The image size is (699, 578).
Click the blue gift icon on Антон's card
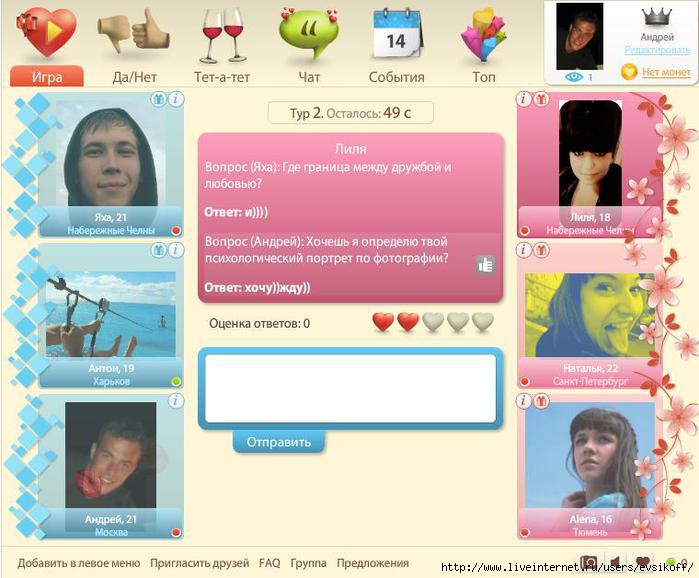(159, 250)
